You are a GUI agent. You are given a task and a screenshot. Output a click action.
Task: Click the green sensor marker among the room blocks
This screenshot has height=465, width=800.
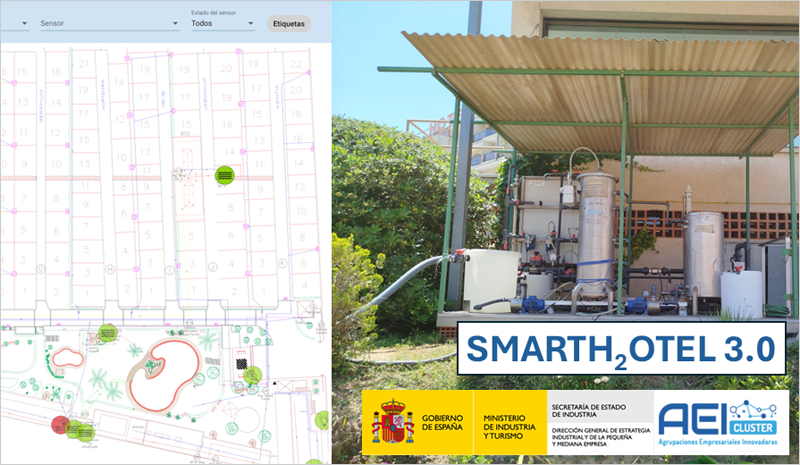coord(225,175)
